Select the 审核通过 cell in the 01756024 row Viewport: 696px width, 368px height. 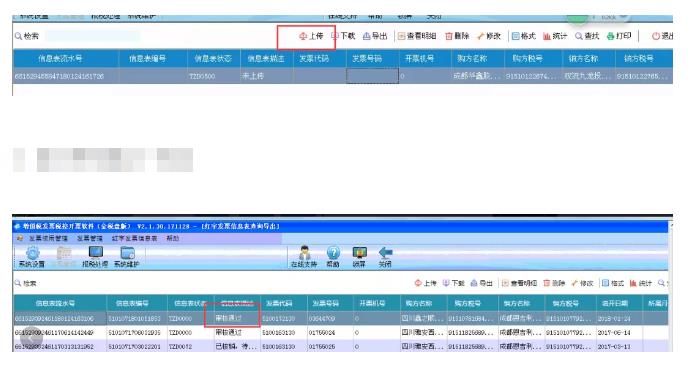(x=237, y=332)
